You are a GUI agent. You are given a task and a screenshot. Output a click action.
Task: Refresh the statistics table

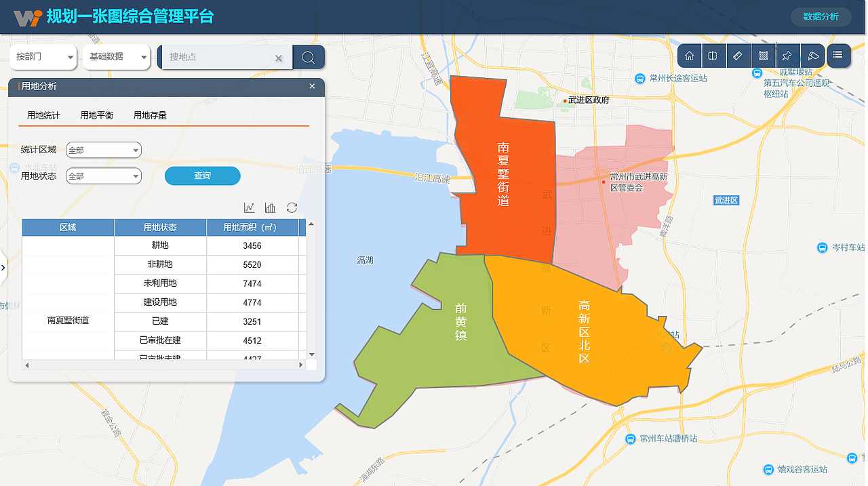tap(292, 207)
